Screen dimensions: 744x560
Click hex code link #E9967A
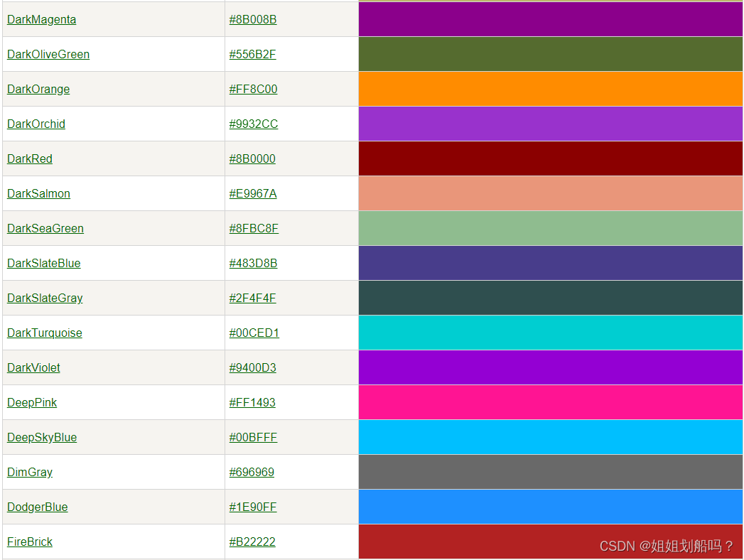pos(253,193)
